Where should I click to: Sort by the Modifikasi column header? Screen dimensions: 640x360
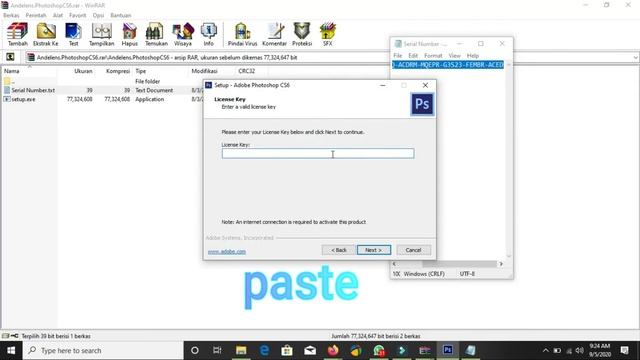(204, 71)
